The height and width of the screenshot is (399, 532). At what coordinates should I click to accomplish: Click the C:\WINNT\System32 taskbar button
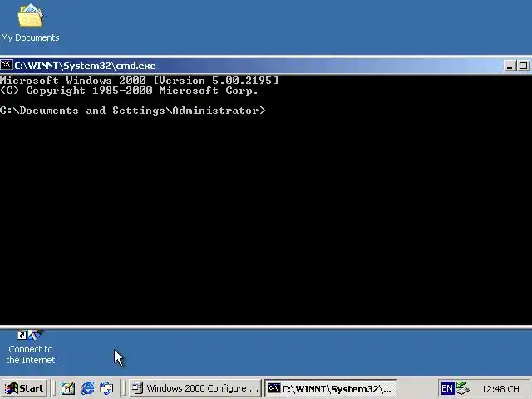point(331,388)
